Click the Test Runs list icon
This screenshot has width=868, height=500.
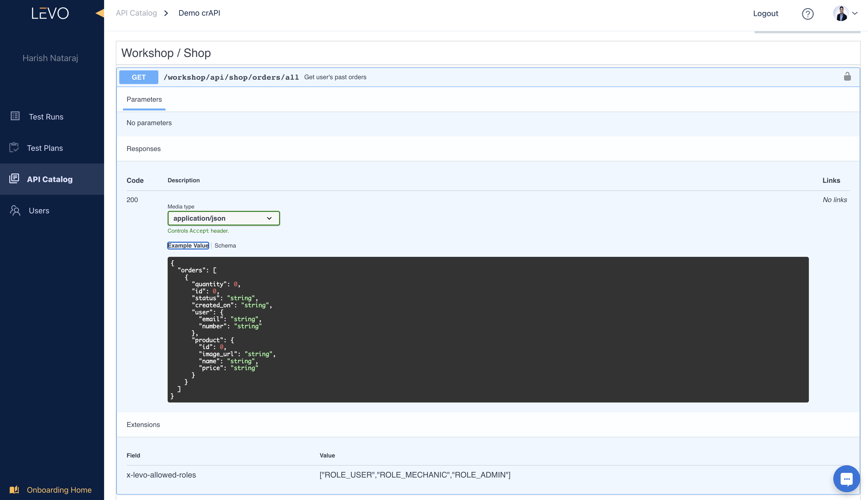(15, 116)
